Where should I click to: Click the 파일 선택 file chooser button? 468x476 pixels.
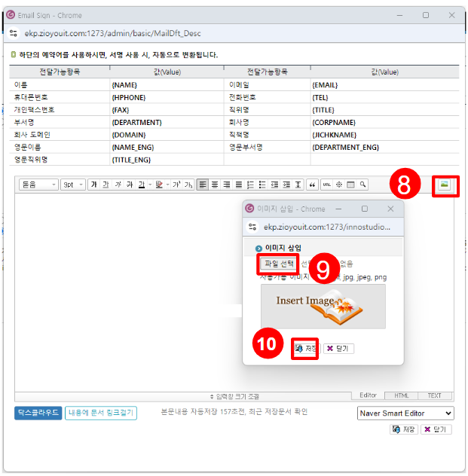point(279,264)
